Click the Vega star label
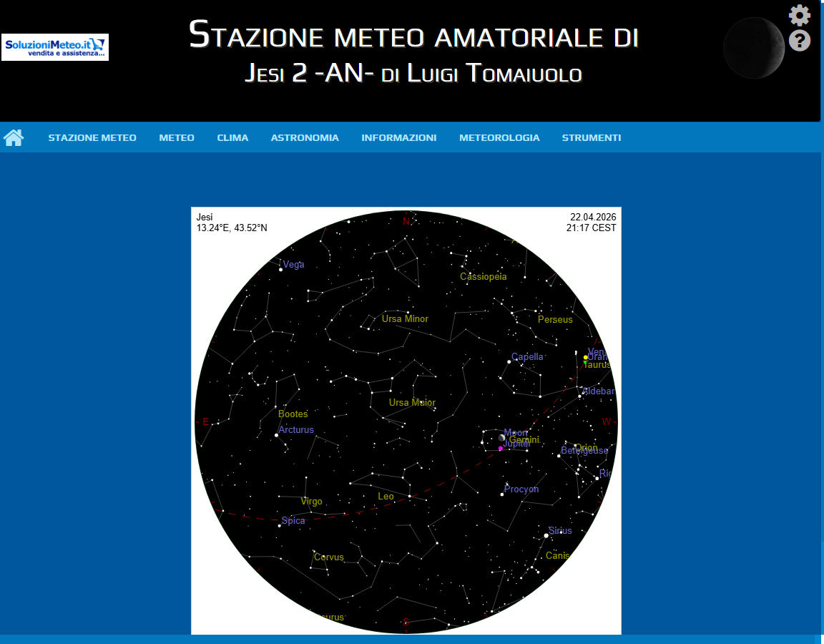 pos(293,265)
